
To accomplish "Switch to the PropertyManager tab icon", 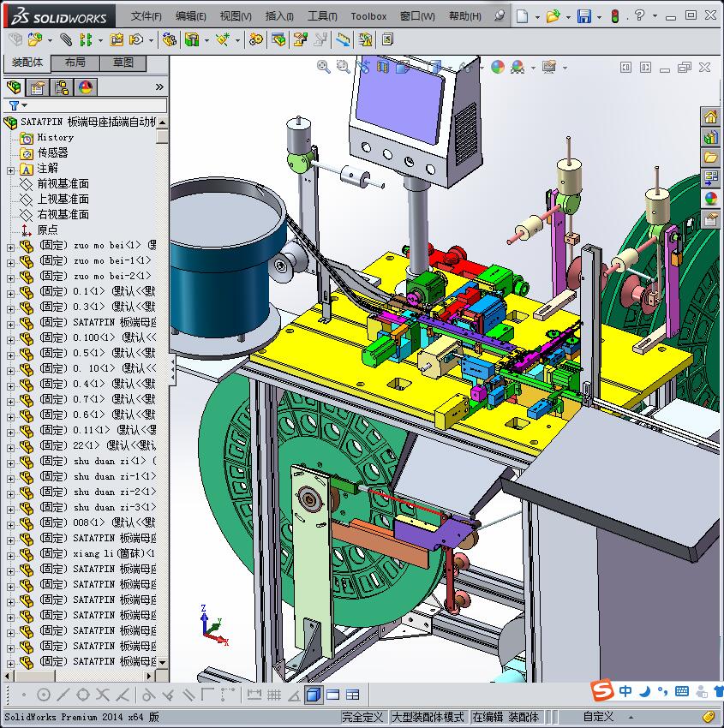I will 38,87.
